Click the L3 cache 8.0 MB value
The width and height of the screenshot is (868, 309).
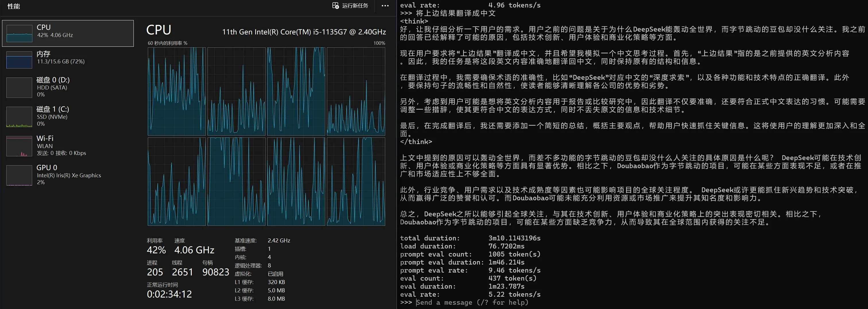pos(276,299)
